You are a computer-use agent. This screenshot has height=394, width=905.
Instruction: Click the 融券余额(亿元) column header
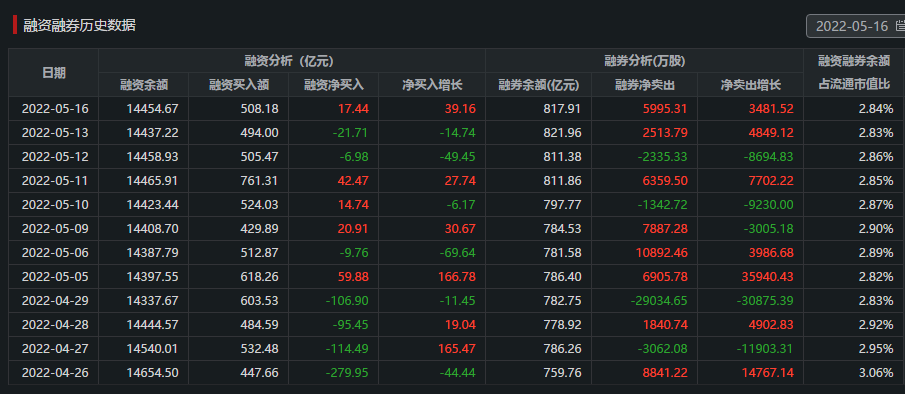pos(538,85)
